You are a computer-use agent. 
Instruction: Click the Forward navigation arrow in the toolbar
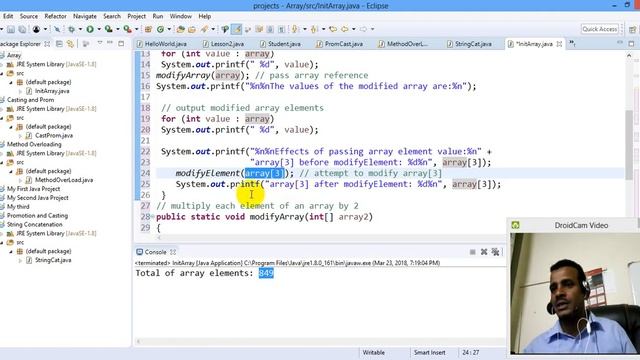(363, 29)
